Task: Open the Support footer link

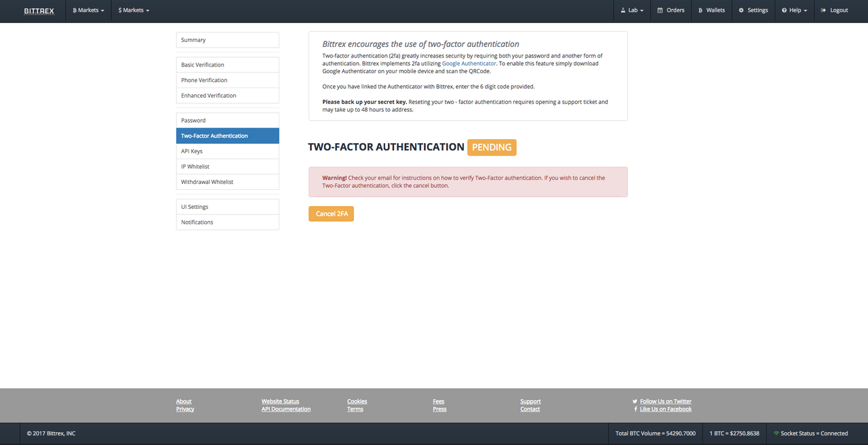Action: [x=530, y=402]
